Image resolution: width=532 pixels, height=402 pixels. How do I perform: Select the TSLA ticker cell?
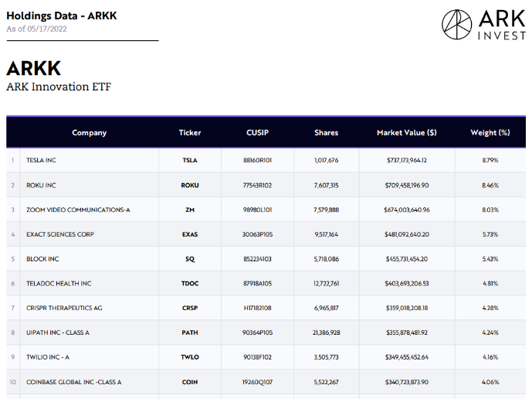(x=190, y=160)
